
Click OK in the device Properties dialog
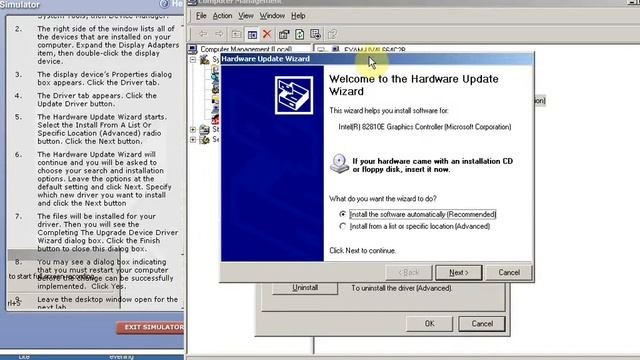429,324
